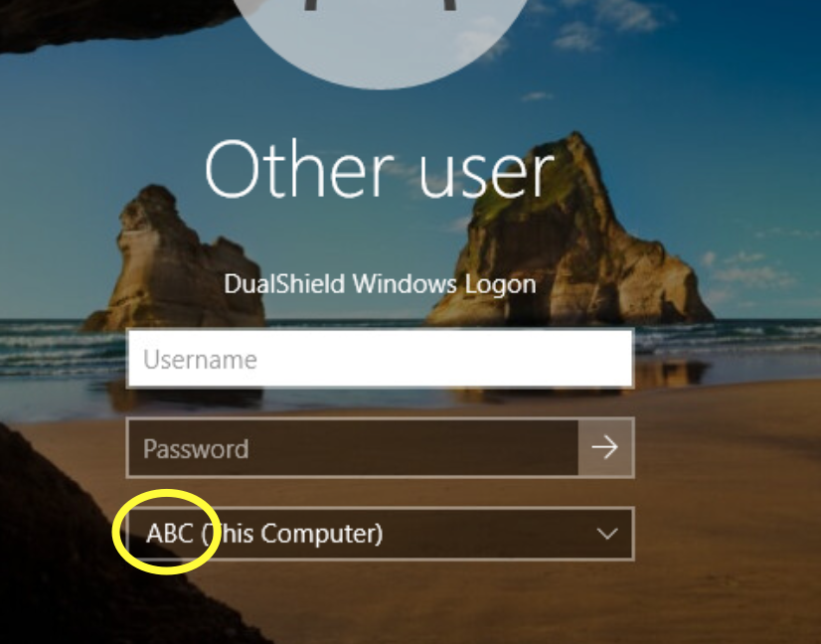Select the Other user heading
This screenshot has width=821, height=644.
tap(379, 169)
